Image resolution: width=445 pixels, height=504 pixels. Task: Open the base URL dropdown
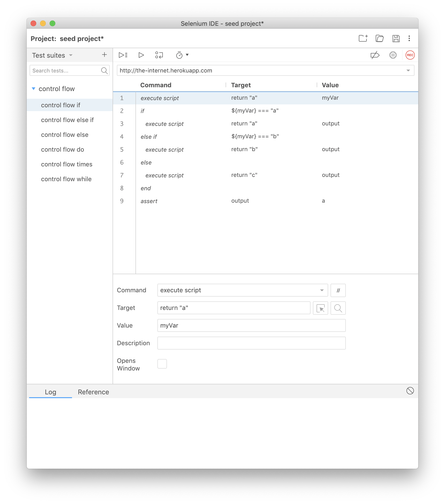tap(408, 70)
